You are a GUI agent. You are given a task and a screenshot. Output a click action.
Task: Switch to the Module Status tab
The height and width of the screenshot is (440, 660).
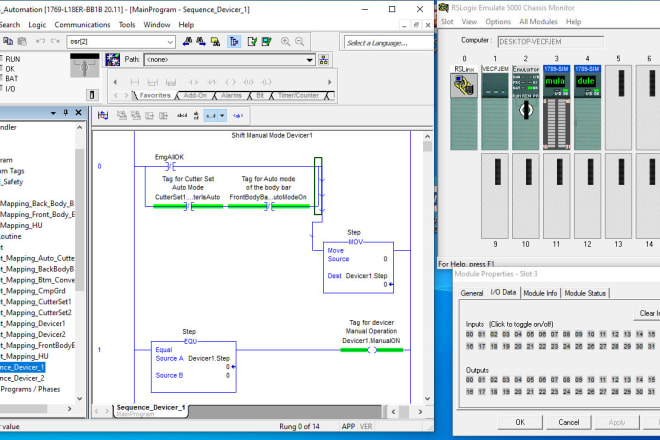pos(585,293)
